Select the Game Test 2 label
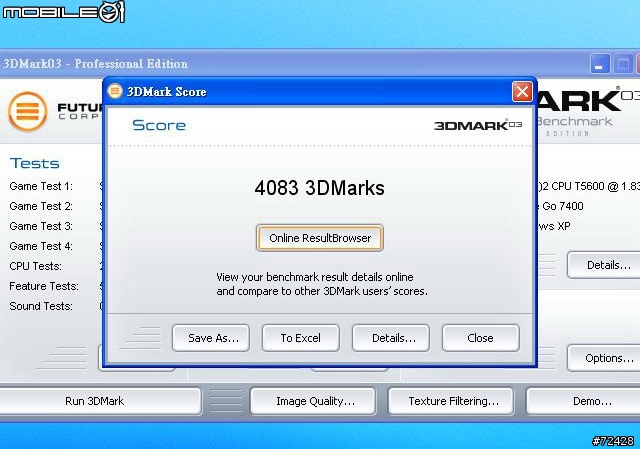Viewport: 640px width, 449px height. click(41, 206)
